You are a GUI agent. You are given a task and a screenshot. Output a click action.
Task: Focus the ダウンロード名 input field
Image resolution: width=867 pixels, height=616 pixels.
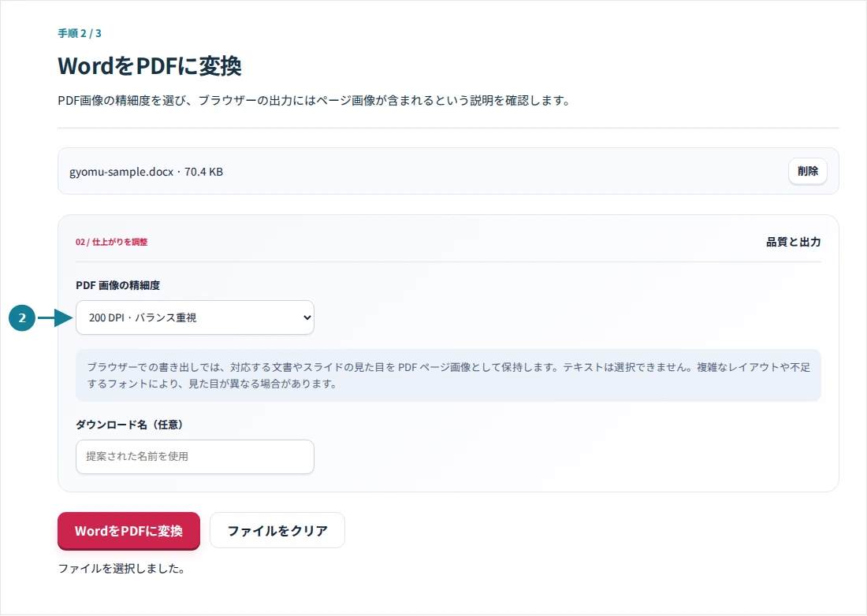click(195, 457)
